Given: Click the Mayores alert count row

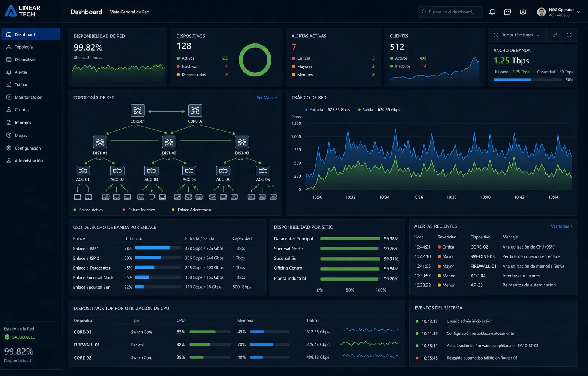Looking at the screenshot, I should coord(333,66).
